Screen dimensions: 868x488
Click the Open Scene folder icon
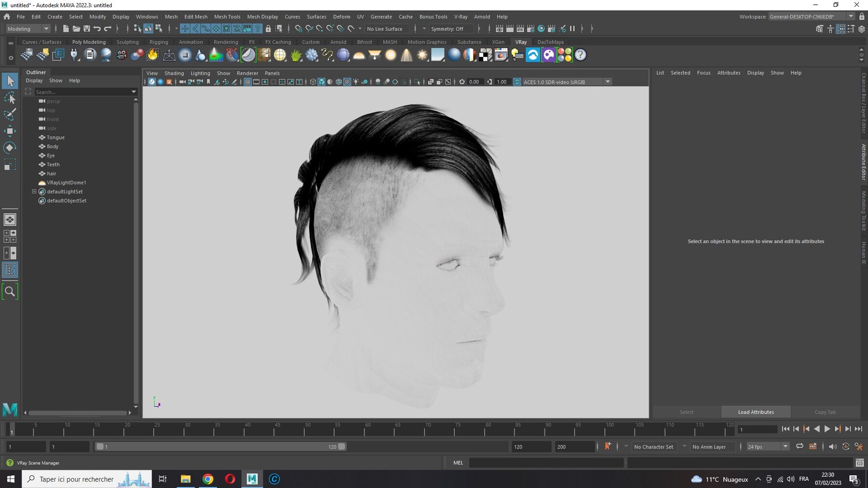point(76,29)
